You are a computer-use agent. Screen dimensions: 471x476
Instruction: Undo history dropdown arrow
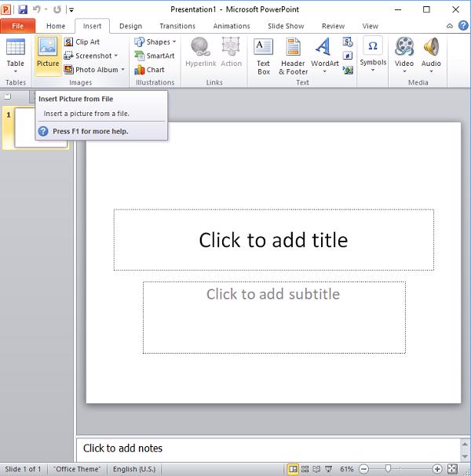pyautogui.click(x=46, y=9)
